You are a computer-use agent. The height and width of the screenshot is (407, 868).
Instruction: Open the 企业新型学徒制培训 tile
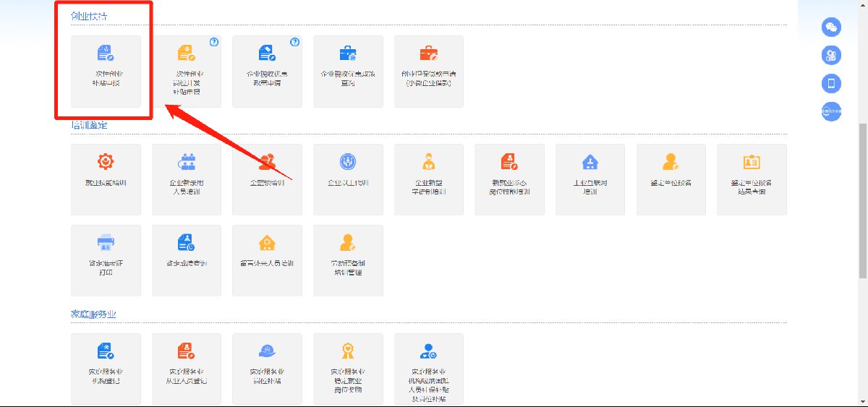pos(429,179)
